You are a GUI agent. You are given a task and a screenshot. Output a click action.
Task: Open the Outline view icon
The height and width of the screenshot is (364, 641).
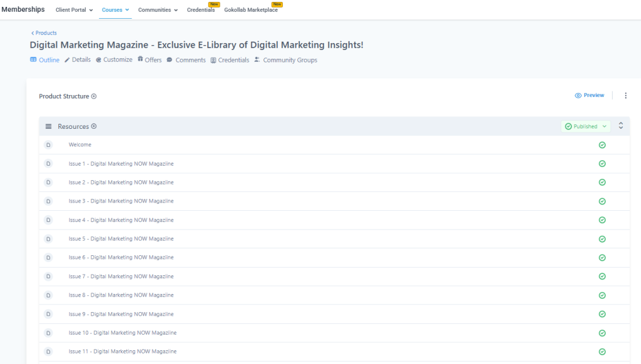click(x=32, y=59)
